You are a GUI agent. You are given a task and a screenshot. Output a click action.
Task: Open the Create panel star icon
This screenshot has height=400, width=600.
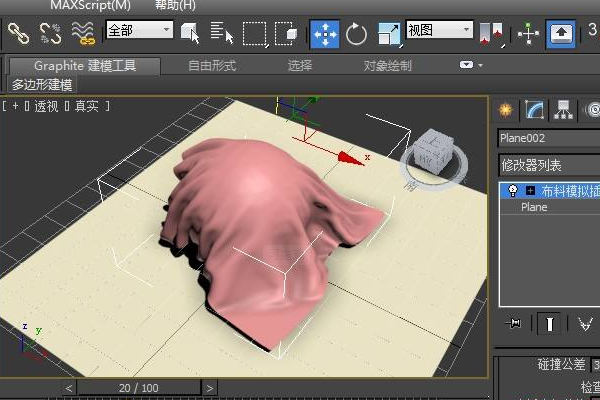(506, 109)
